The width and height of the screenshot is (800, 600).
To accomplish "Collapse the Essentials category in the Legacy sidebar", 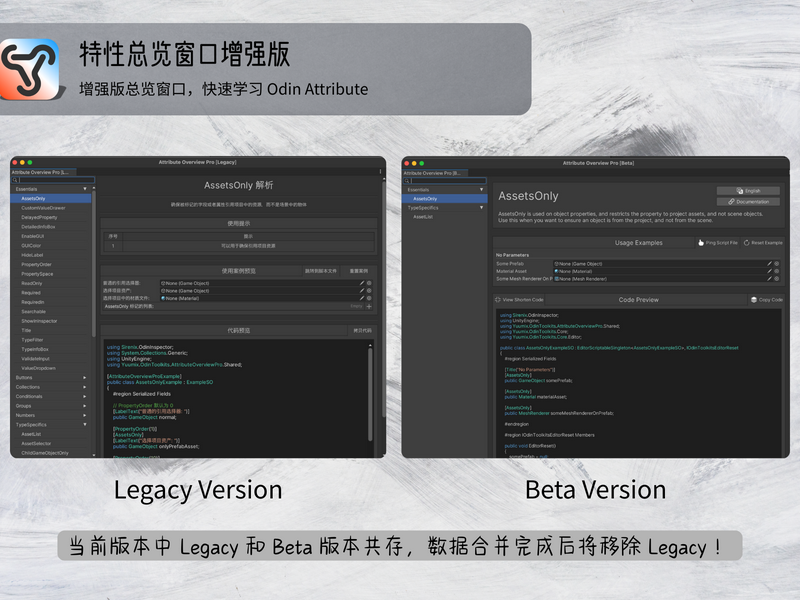I will coord(85,189).
